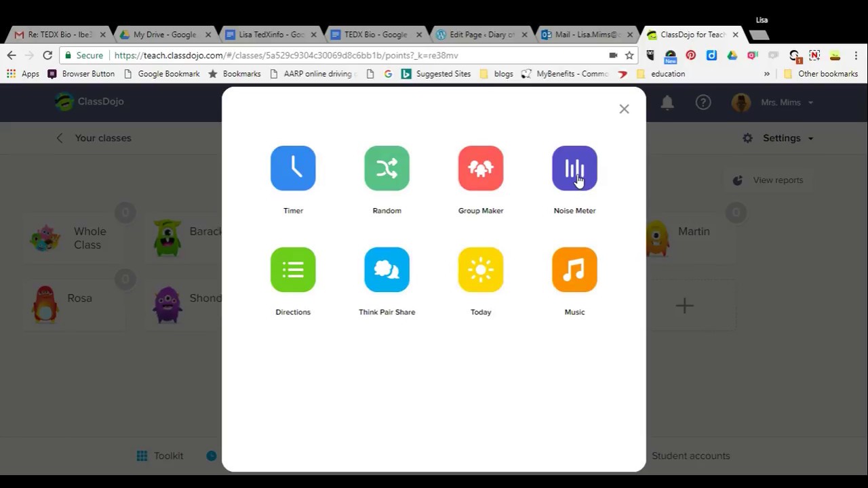Click the add student plus tile
This screenshot has width=868, height=488.
point(685,306)
